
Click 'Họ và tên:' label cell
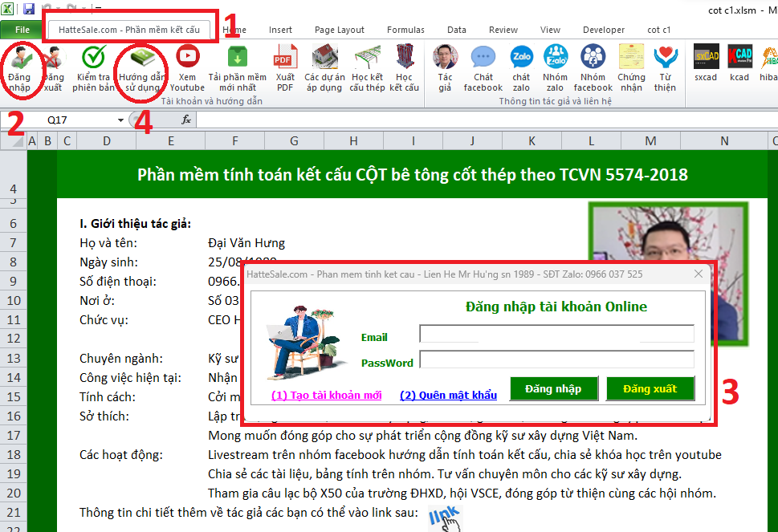[108, 243]
